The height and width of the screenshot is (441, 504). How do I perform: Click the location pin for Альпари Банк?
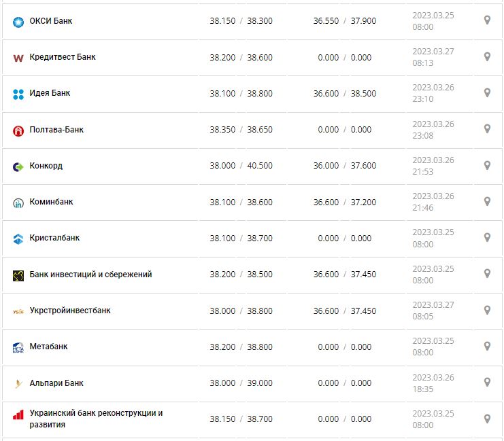click(x=487, y=383)
